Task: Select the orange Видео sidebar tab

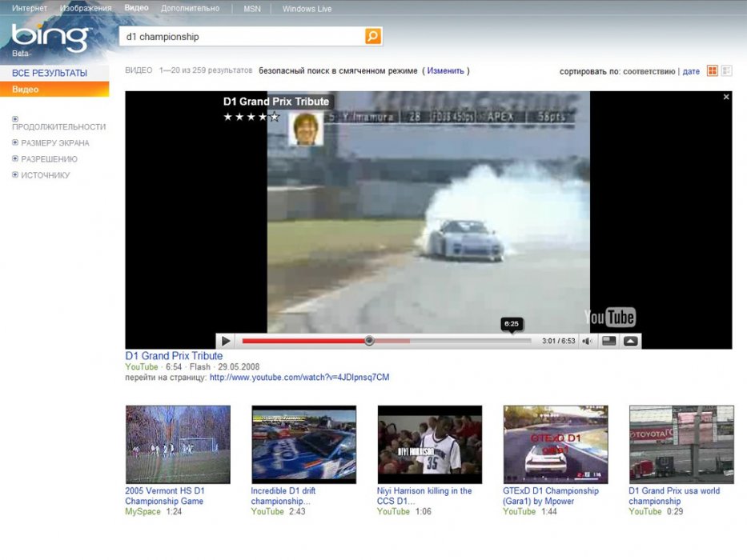Action: coord(54,89)
